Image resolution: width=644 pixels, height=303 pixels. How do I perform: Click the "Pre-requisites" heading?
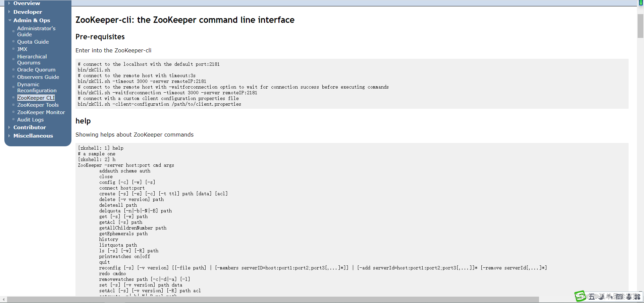100,37
